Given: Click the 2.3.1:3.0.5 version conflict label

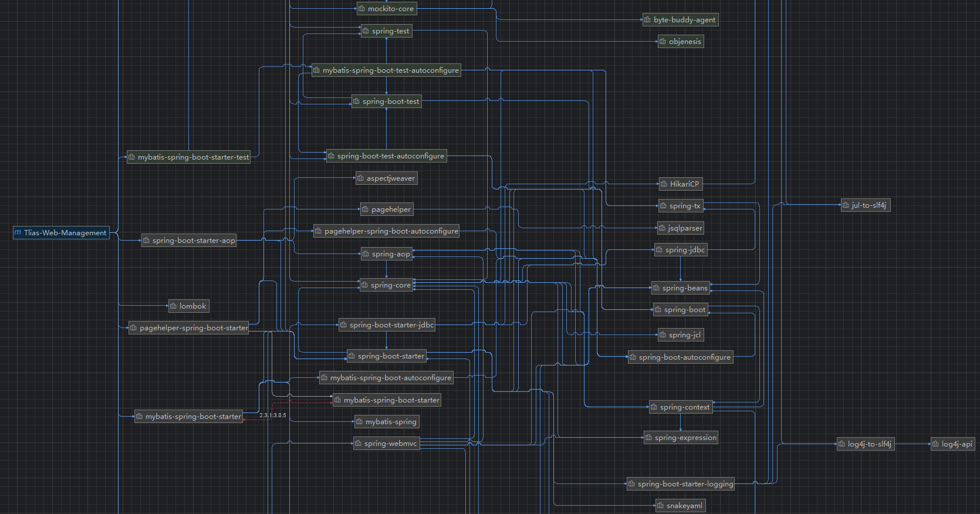Looking at the screenshot, I should pos(273,415).
